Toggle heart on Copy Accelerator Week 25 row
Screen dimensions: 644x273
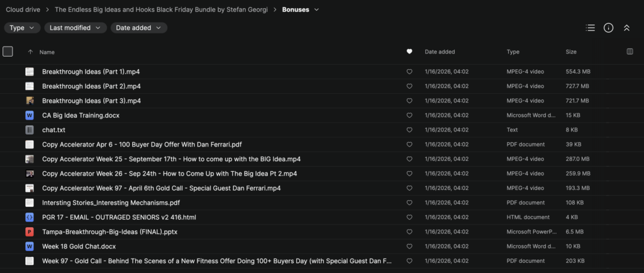click(x=409, y=159)
